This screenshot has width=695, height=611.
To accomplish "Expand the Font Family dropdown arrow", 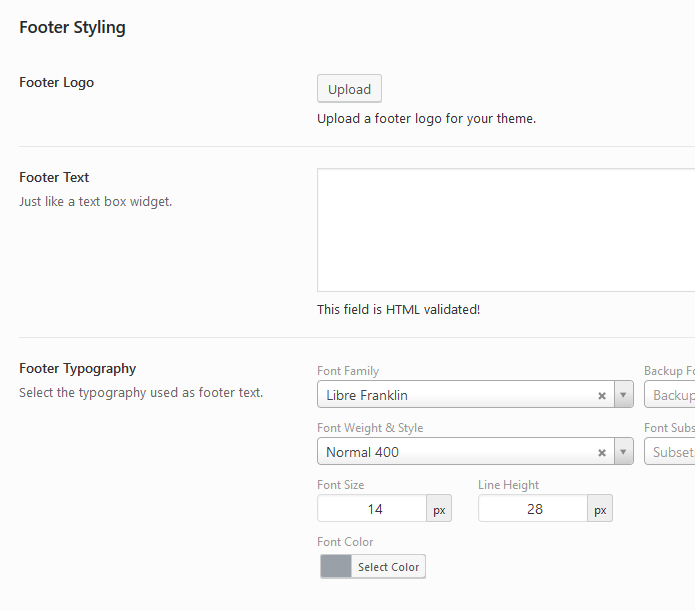I will (624, 395).
